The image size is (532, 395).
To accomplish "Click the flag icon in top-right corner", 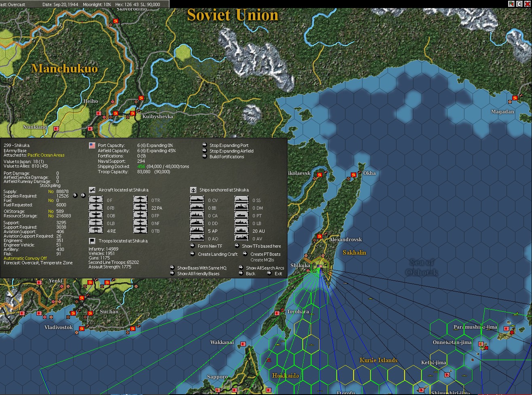I will 511,4.
